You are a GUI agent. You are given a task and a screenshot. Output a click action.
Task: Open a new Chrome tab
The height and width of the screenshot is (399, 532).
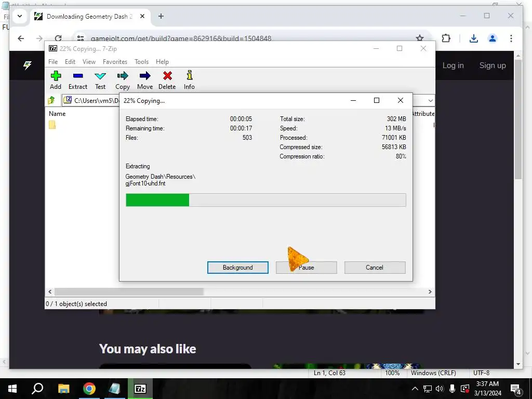[x=161, y=16]
